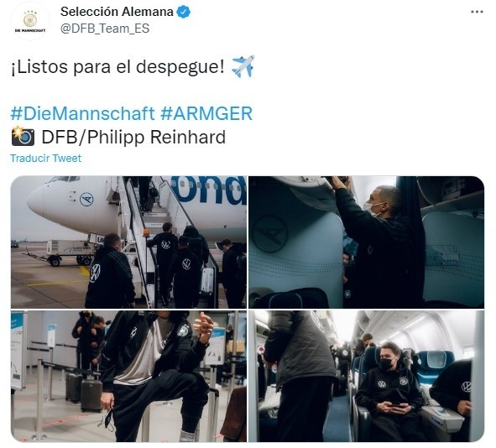This screenshot has height=448, width=496.
Task: Open the Selección Alemana profile name
Action: [x=117, y=12]
